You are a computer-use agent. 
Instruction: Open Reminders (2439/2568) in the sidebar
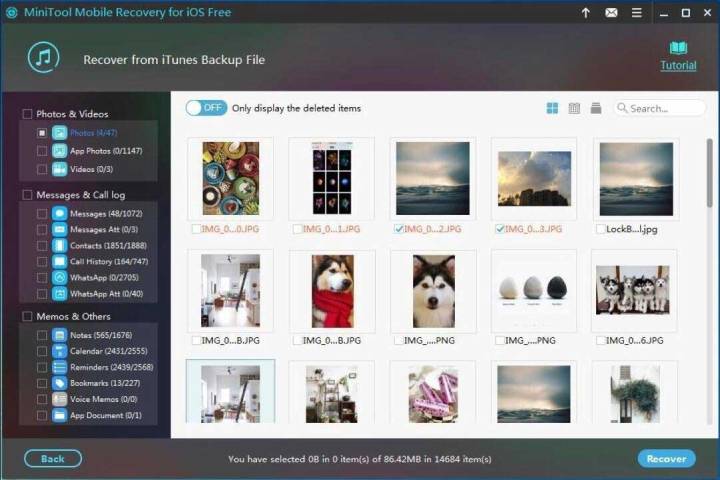pyautogui.click(x=112, y=367)
